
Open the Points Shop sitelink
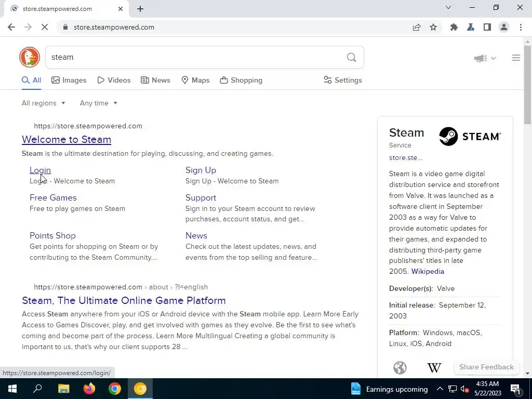[52, 236]
